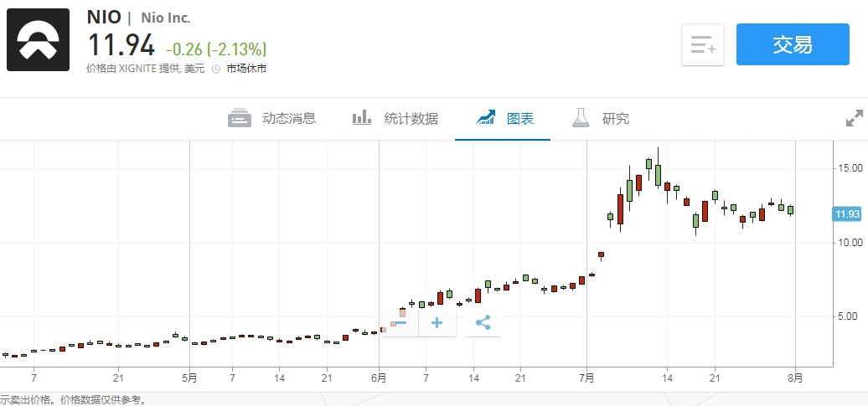Click the market closed clock icon
The image size is (868, 406).
point(215,69)
